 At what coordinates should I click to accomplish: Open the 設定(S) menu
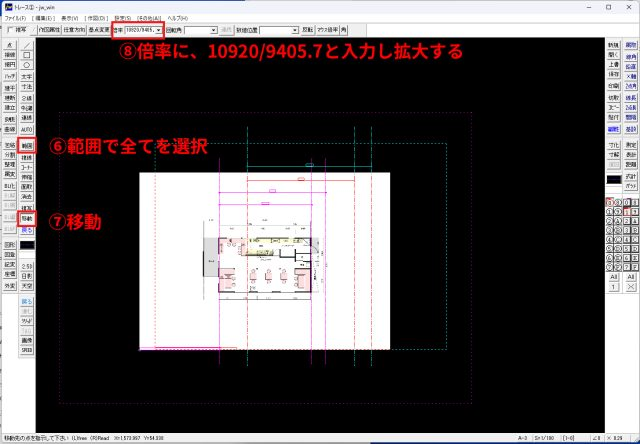(120, 19)
